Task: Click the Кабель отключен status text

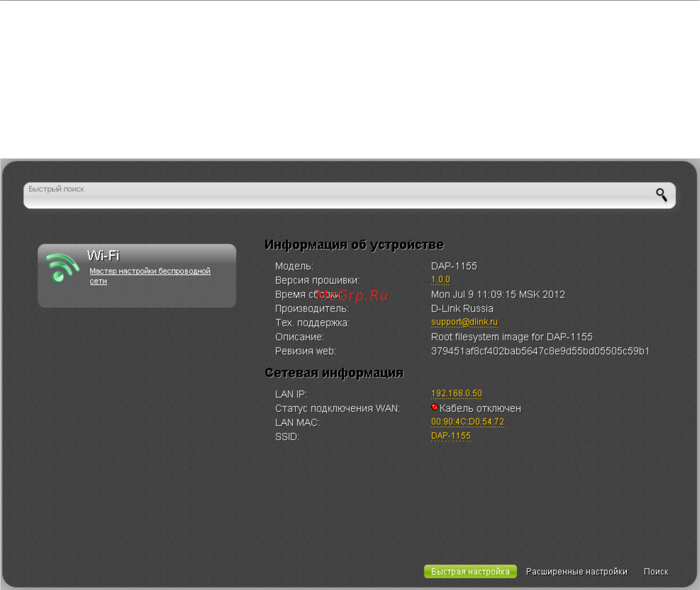Action: point(480,409)
